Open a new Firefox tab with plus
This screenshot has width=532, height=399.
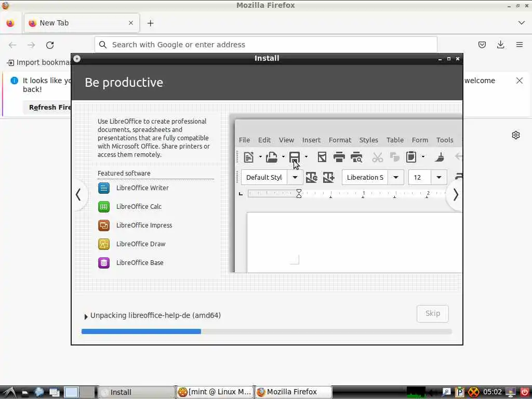(x=150, y=23)
